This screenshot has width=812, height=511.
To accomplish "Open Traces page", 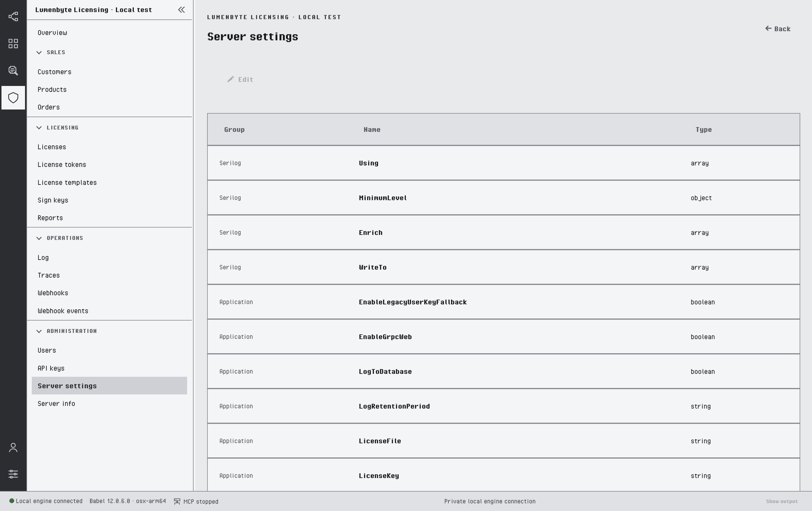I will [49, 275].
